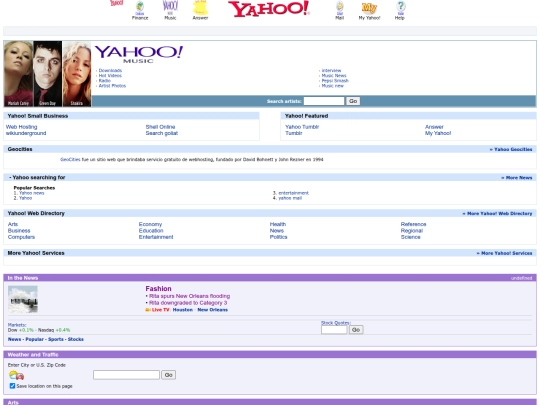Open the Yahoo Tumblr link
Image resolution: width=540 pixels, height=405 pixels.
[302, 127]
